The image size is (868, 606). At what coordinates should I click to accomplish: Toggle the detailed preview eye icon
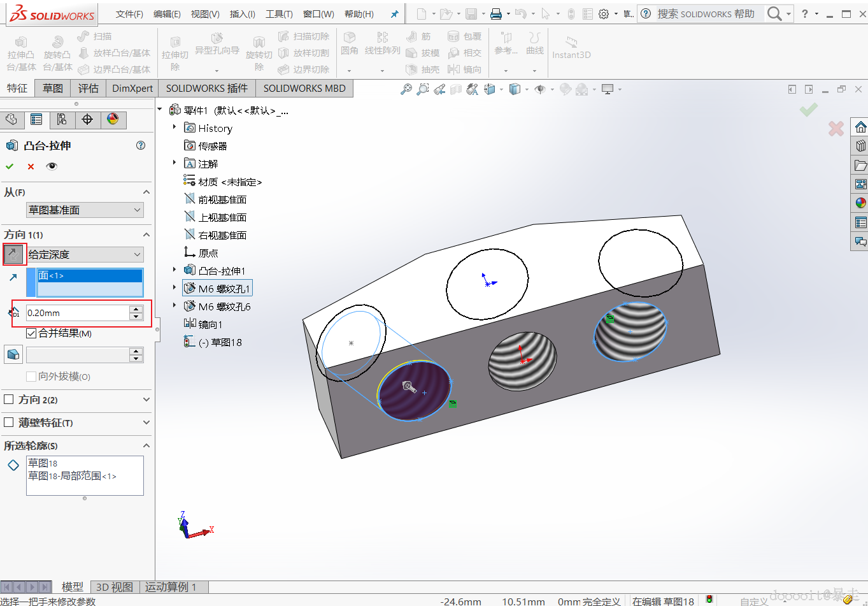(52, 166)
